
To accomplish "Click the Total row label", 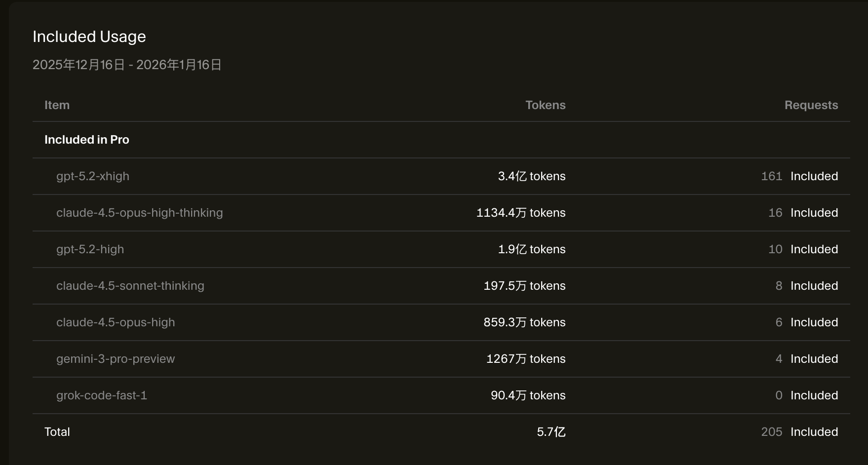I will click(57, 432).
